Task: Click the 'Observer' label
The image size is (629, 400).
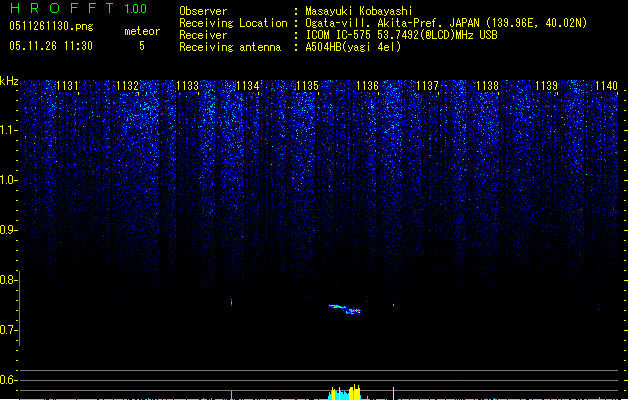Action: click(203, 11)
